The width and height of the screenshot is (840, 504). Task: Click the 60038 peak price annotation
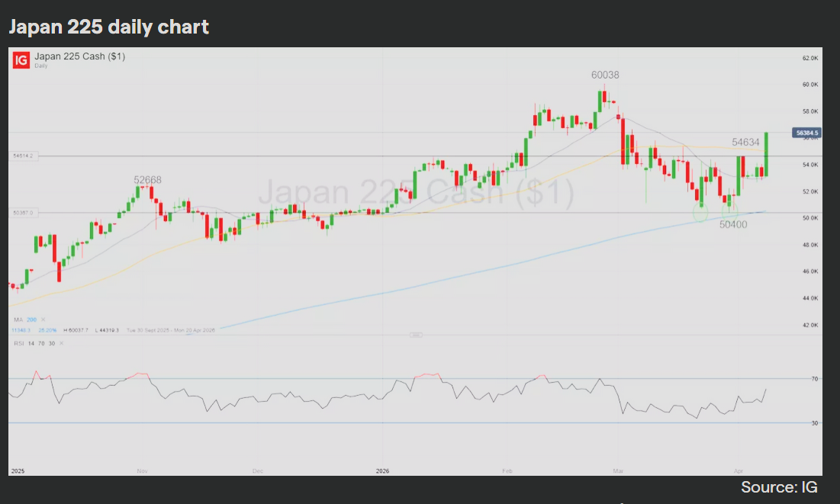tap(605, 75)
